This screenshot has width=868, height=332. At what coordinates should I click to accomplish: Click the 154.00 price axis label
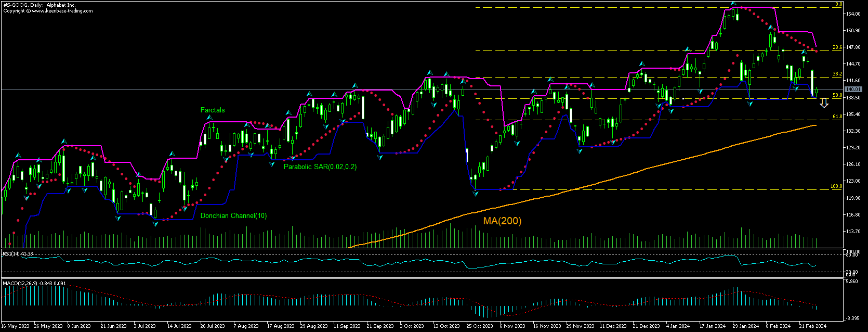pyautogui.click(x=853, y=14)
